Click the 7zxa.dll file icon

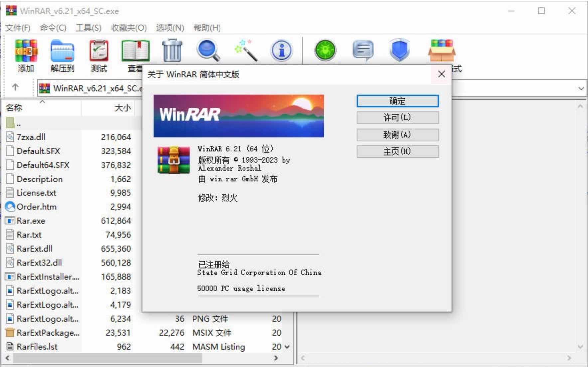click(10, 137)
